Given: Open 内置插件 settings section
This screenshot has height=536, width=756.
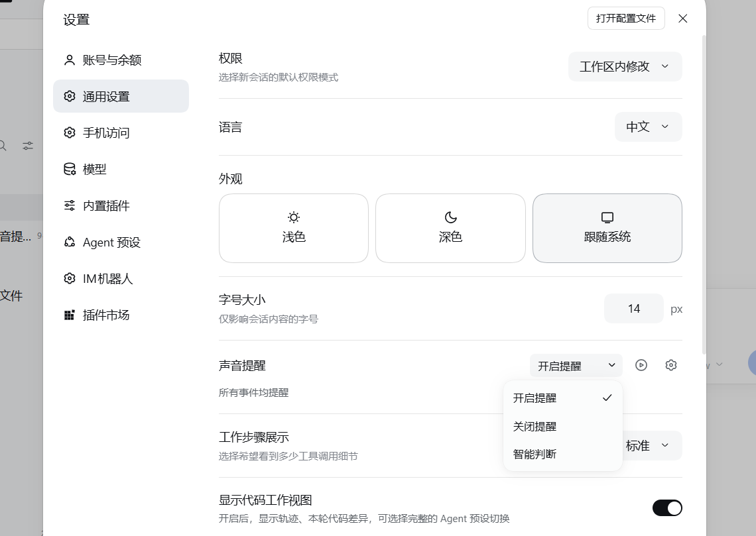Looking at the screenshot, I should pos(121,205).
